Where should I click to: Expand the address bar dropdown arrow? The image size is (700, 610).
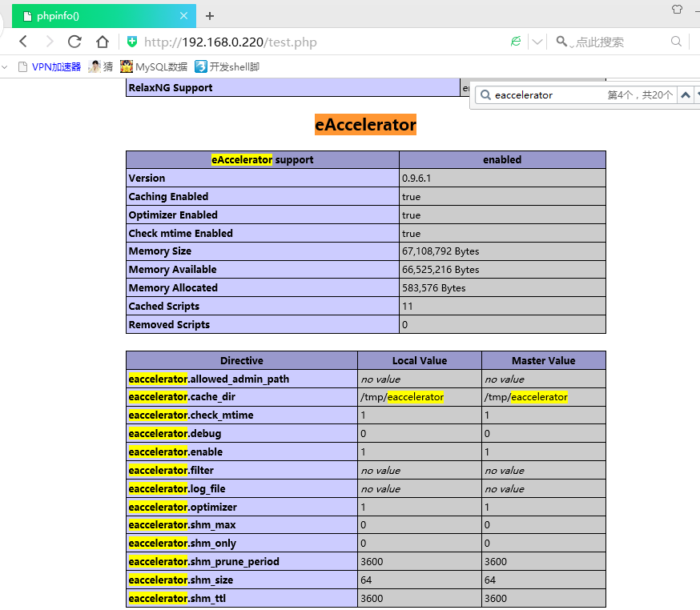(x=537, y=42)
